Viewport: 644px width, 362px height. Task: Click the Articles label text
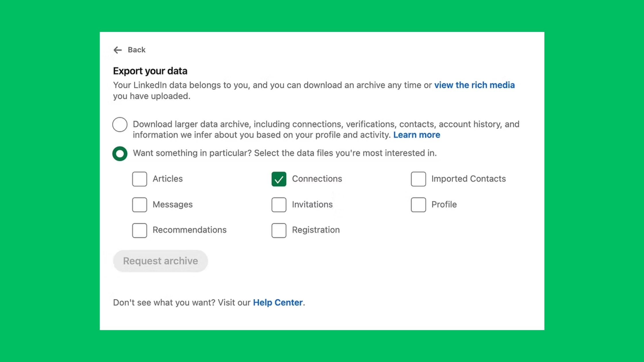[168, 179]
